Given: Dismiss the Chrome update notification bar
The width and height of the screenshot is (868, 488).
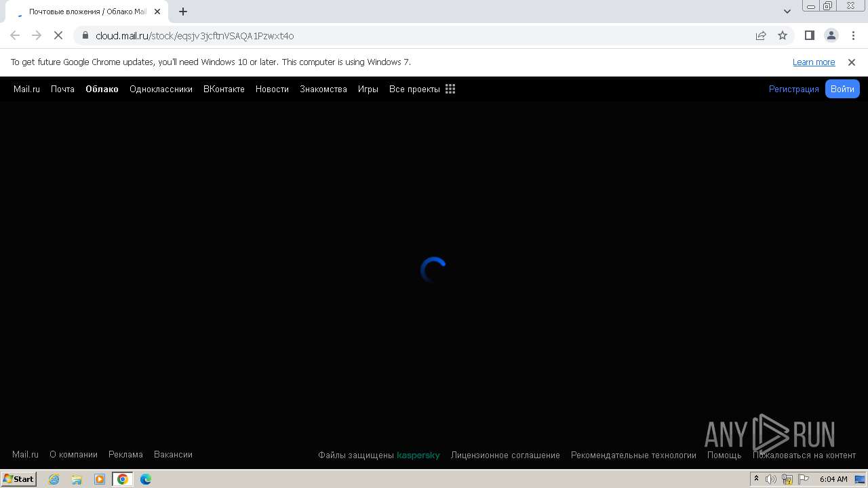Looking at the screenshot, I should tap(852, 62).
